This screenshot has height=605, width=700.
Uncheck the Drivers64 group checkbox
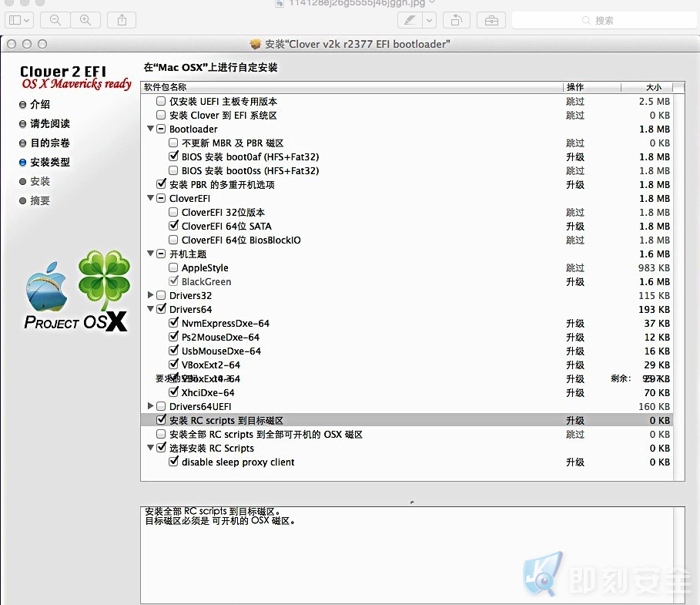161,308
